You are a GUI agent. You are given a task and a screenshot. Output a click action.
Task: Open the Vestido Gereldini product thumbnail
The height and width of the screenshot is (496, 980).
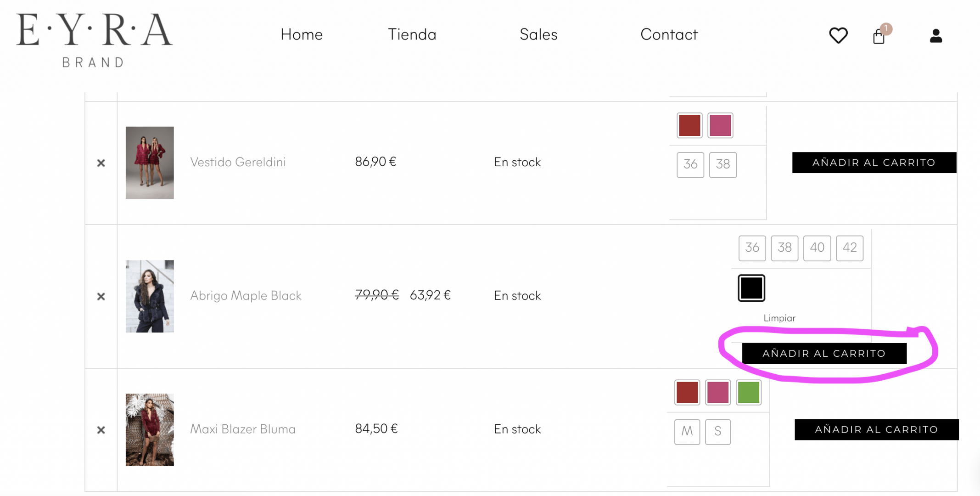click(150, 163)
